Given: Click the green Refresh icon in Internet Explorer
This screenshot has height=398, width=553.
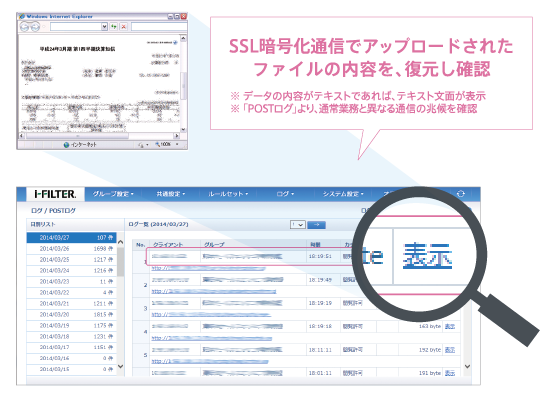Looking at the screenshot, I should pos(114,27).
